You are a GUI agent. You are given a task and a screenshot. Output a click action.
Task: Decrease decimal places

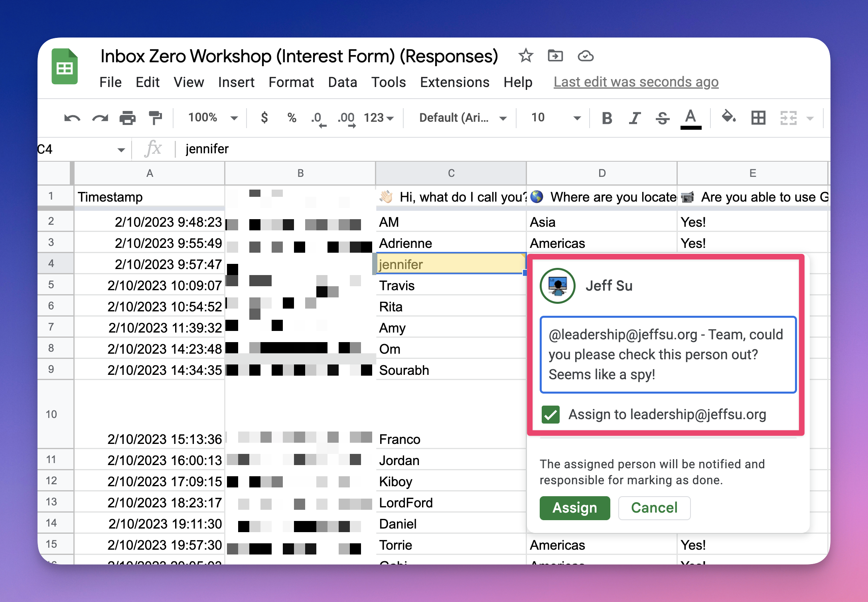pyautogui.click(x=318, y=119)
